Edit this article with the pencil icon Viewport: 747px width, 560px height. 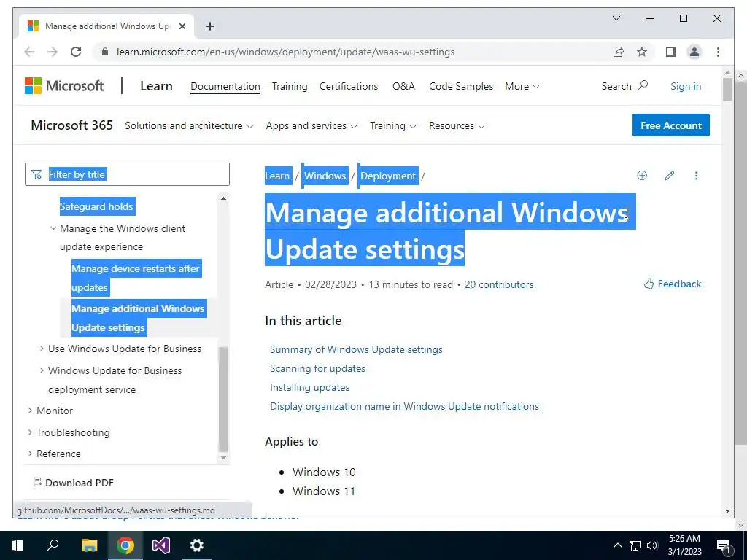coord(670,176)
